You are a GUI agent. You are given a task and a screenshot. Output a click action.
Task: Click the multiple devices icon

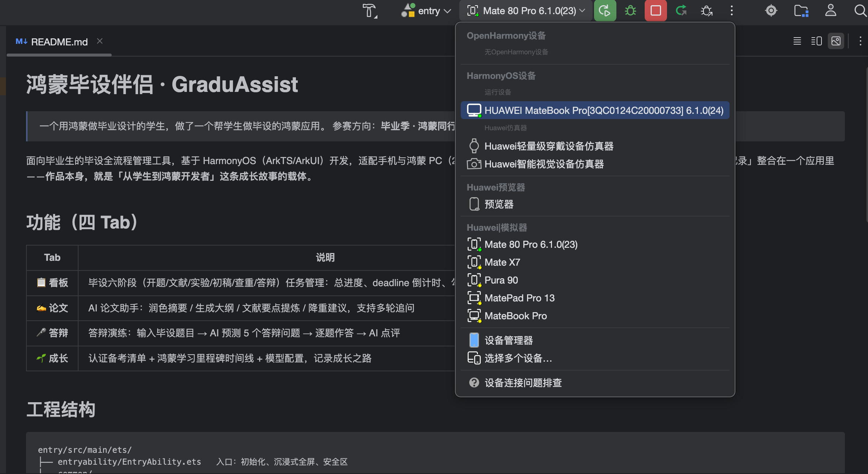tap(474, 358)
